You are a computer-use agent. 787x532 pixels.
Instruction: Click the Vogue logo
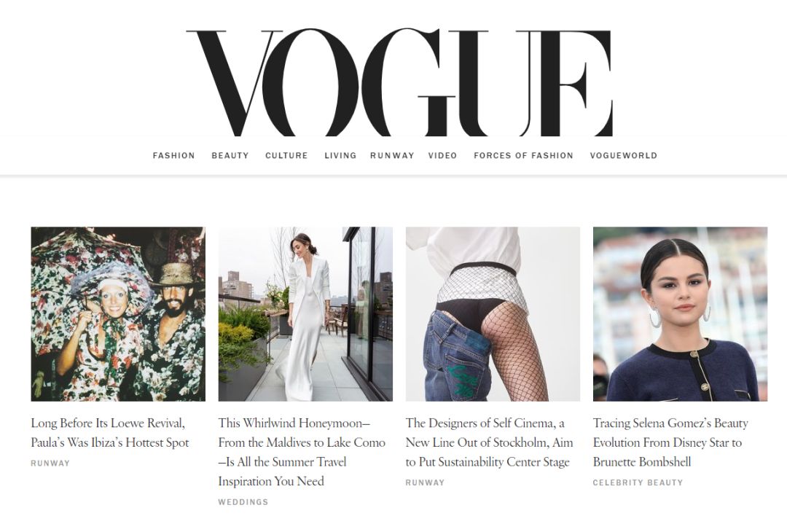[x=399, y=83]
